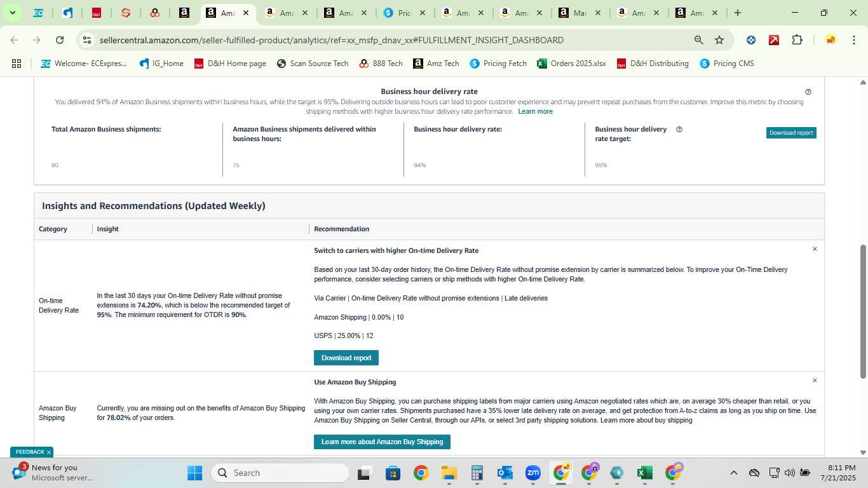Open the Welcome- ECExpress bookmark
Viewport: 868px width, 488px height.
click(x=84, y=64)
